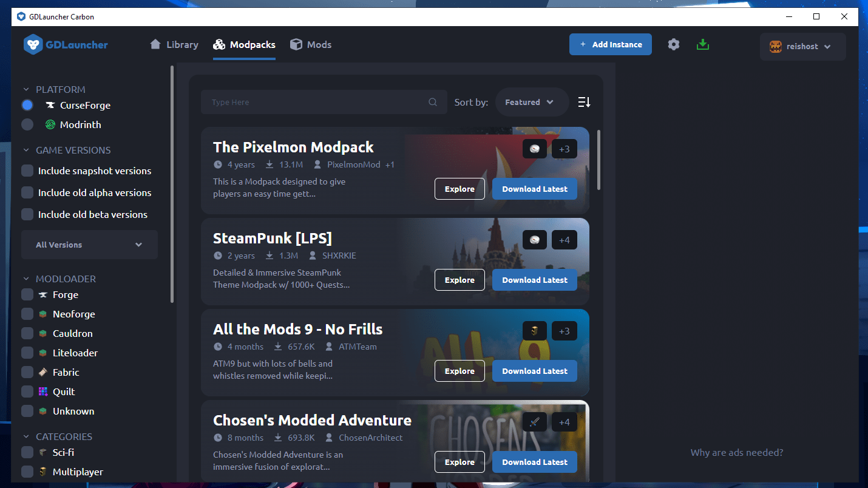Toggle the sort direction icon beside Featured
Image resolution: width=868 pixels, height=488 pixels.
pos(583,102)
